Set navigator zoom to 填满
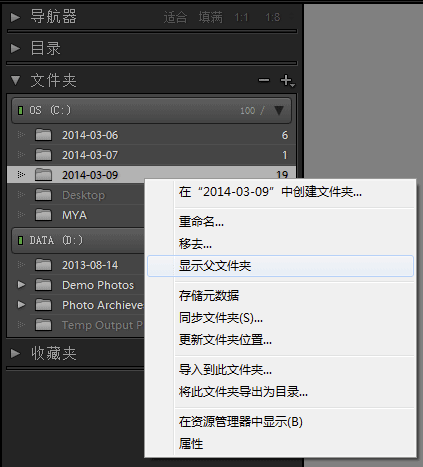Image resolution: width=423 pixels, height=467 pixels. click(x=210, y=17)
